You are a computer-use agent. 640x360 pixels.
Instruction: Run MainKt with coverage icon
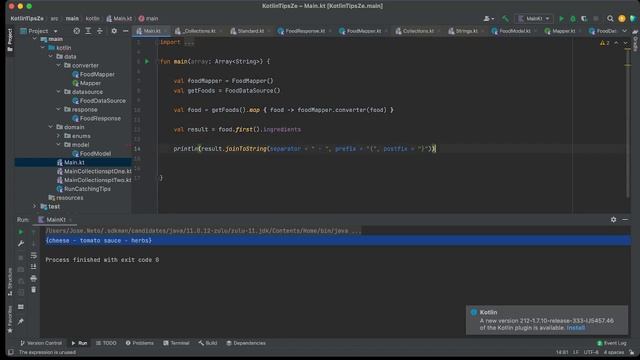click(584, 18)
